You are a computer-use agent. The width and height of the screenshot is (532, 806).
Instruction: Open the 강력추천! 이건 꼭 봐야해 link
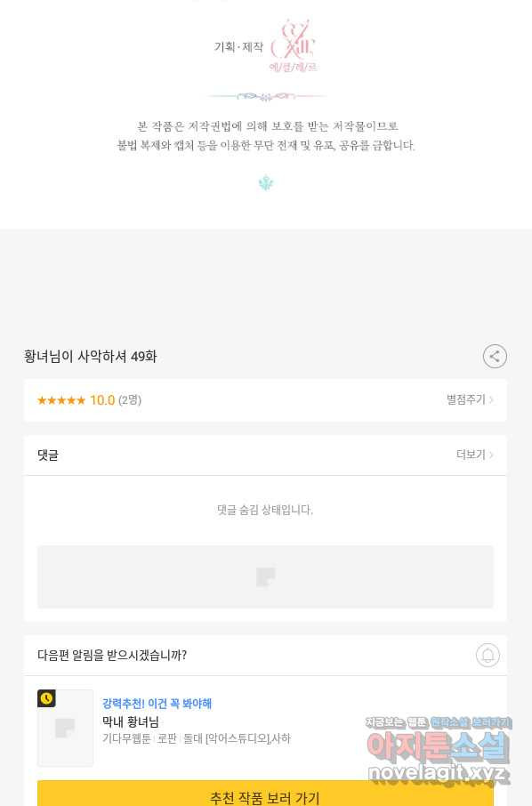[x=157, y=703]
